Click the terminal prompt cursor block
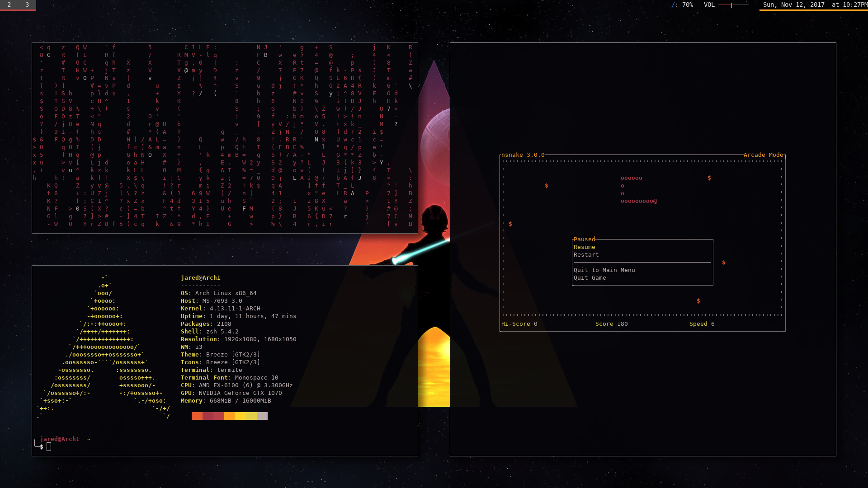 (x=49, y=447)
